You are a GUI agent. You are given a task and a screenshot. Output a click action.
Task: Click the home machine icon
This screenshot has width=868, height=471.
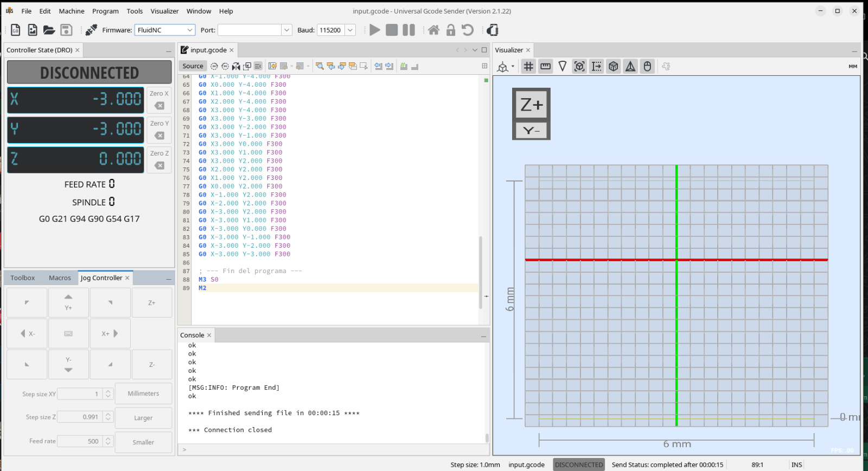433,30
